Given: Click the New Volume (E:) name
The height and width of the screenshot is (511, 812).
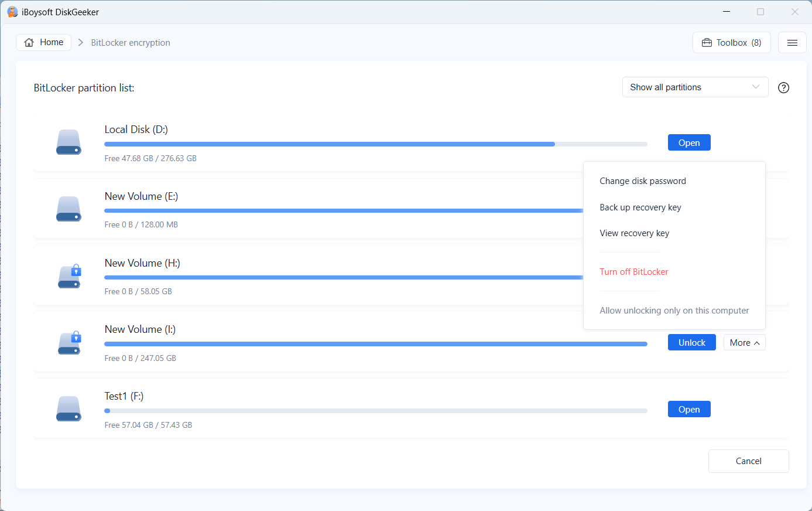Looking at the screenshot, I should point(141,196).
